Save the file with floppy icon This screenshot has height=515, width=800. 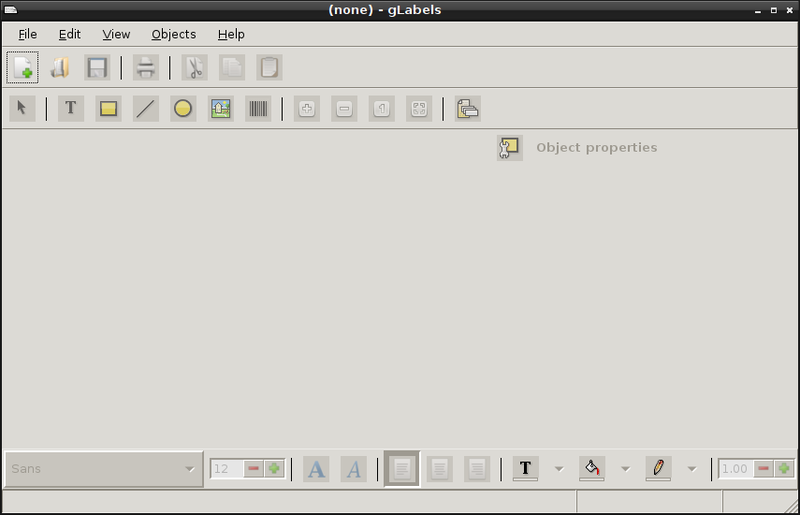point(97,67)
